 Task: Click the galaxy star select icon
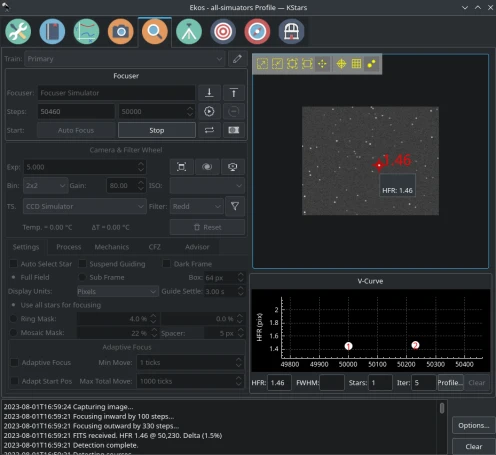pos(207,167)
